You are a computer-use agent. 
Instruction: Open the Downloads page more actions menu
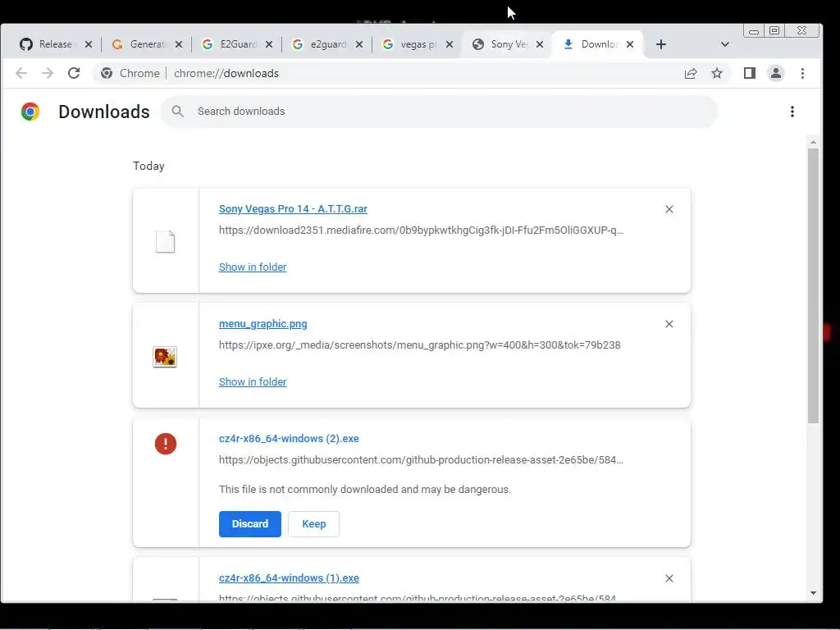point(792,112)
